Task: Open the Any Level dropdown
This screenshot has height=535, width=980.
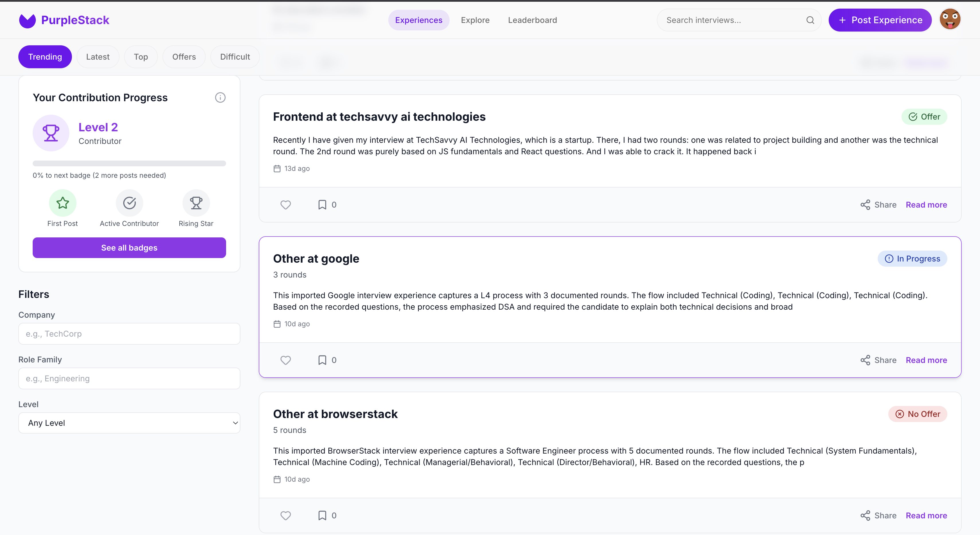Action: point(129,423)
